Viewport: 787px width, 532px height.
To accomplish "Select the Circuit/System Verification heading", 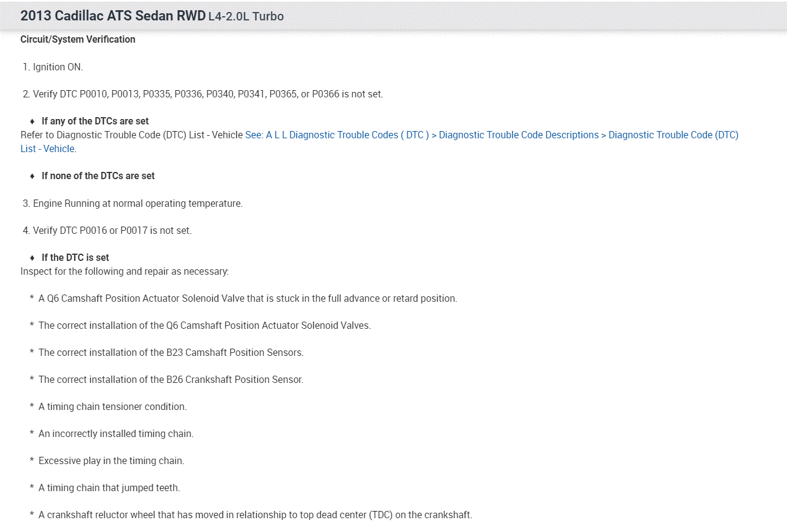I will point(78,40).
